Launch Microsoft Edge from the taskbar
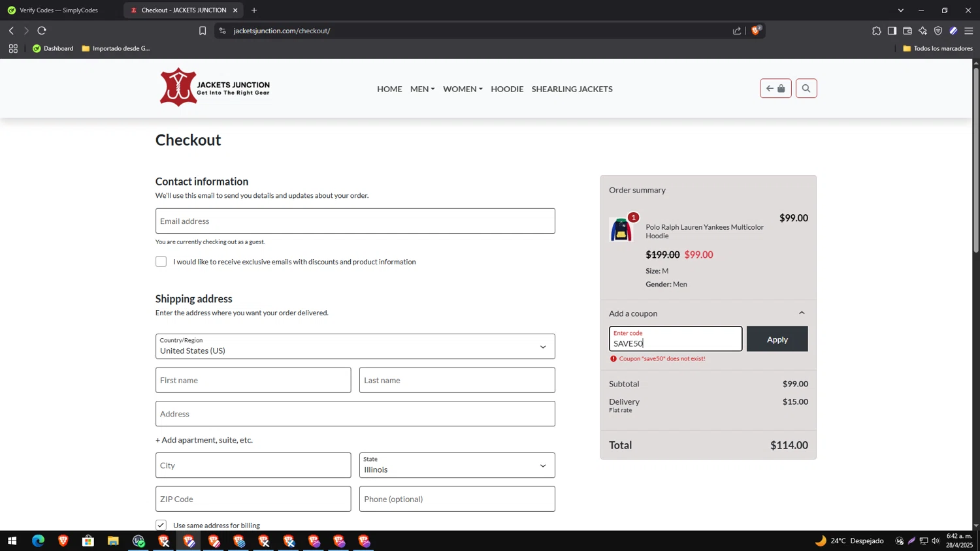This screenshot has width=980, height=551. click(x=38, y=541)
